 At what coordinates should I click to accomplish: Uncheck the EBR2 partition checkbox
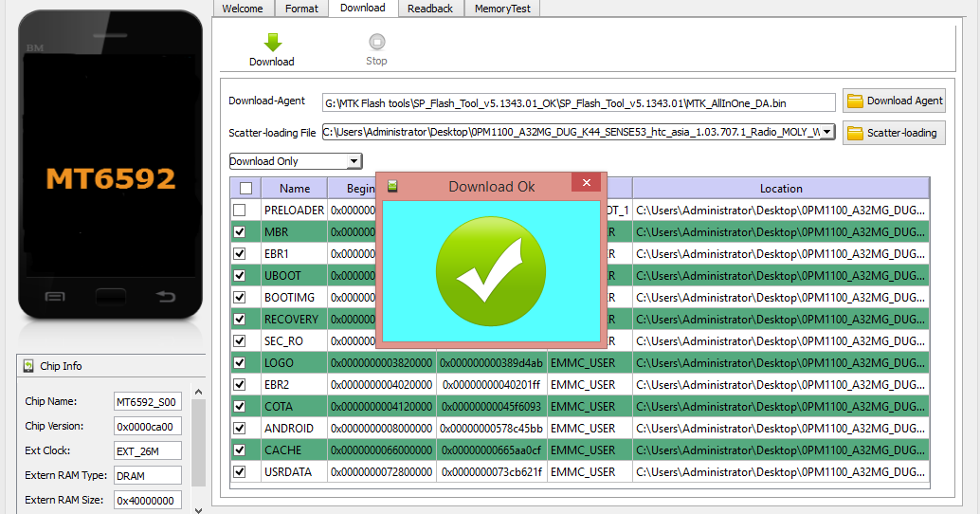tap(240, 385)
